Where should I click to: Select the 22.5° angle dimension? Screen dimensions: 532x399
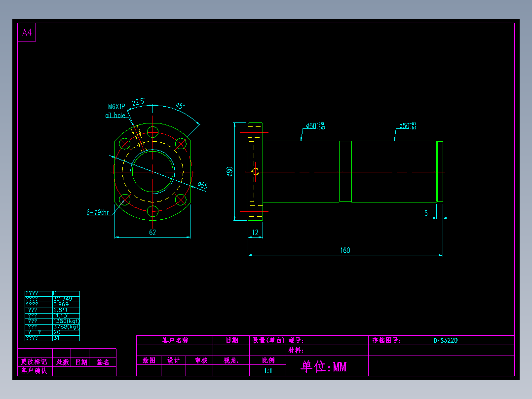click(138, 102)
